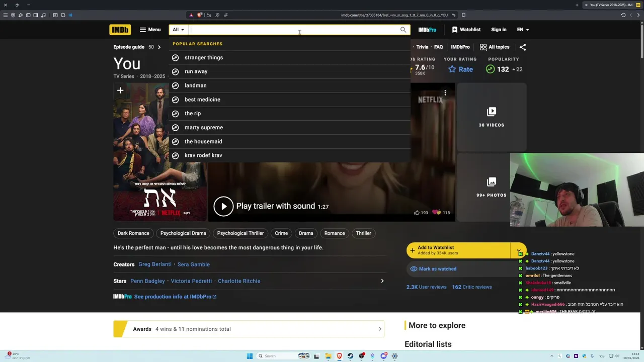React to trailer with the heart icon
This screenshot has height=362, width=644.
(436, 213)
